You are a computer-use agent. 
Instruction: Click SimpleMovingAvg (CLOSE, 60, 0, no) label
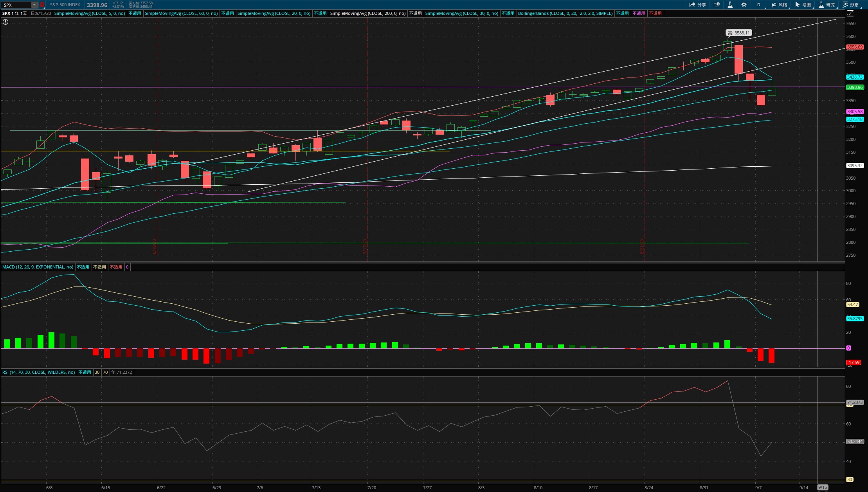[181, 13]
